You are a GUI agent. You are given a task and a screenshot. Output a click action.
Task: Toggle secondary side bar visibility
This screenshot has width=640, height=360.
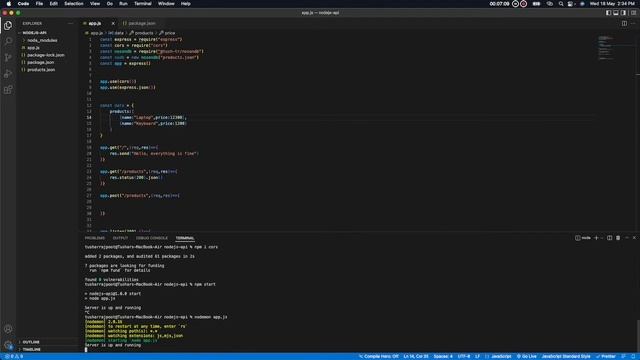pos(623,13)
